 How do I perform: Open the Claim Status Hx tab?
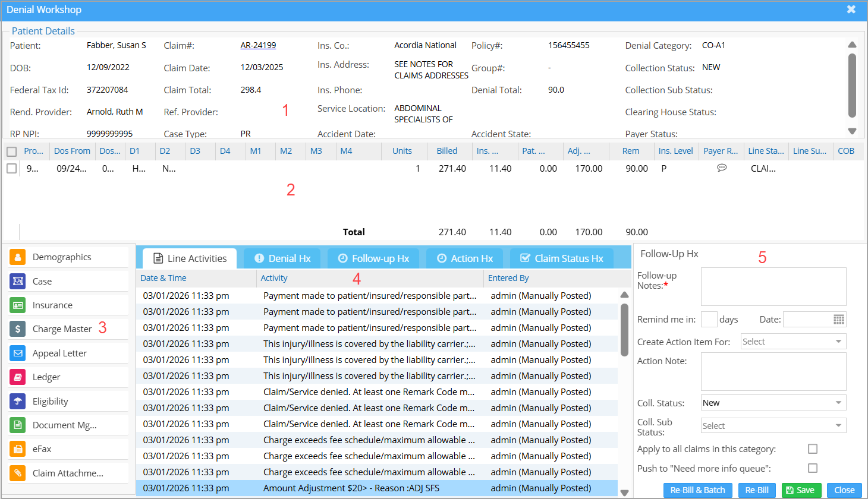click(x=562, y=258)
